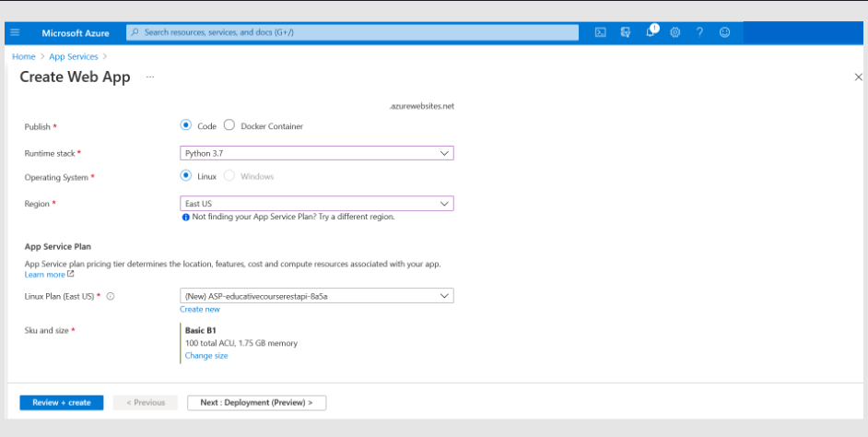This screenshot has height=437, width=868.
Task: Expand the Region dropdown showing East US
Action: coord(317,204)
